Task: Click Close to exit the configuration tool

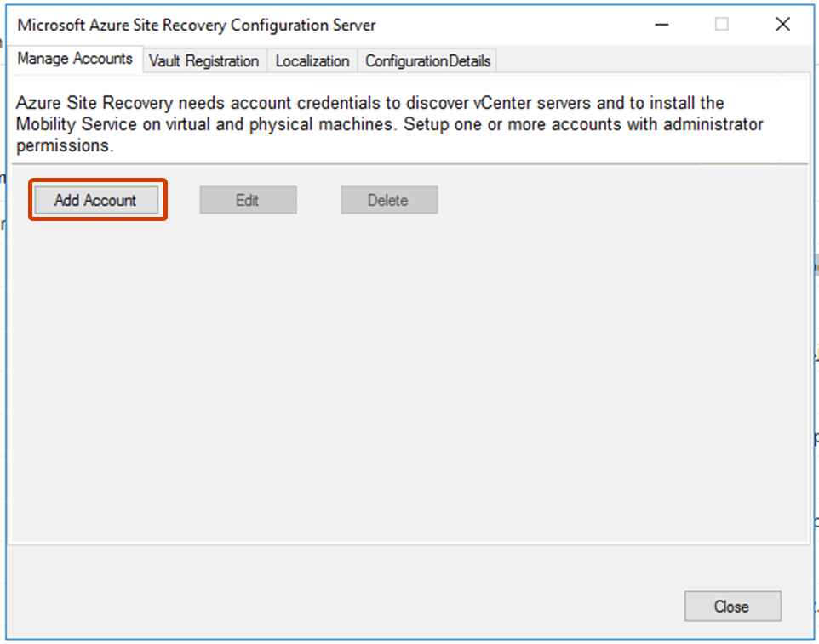Action: click(x=732, y=606)
